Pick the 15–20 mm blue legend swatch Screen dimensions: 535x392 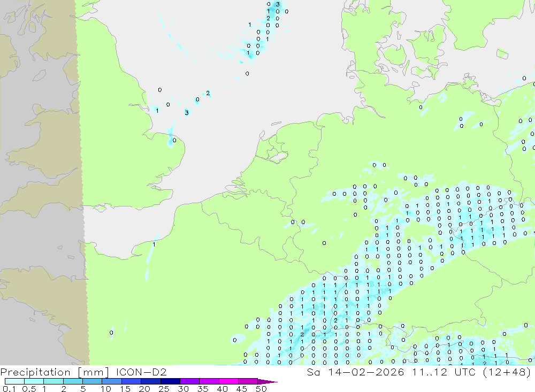131,381
